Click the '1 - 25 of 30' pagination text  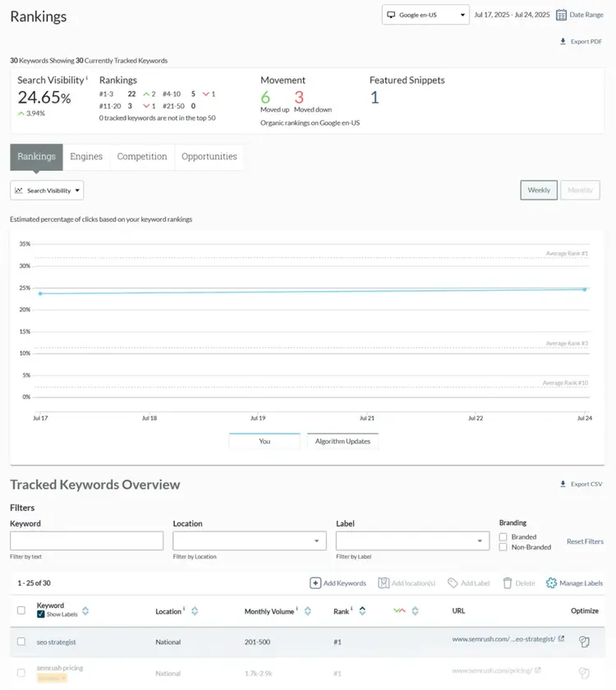[x=34, y=583]
